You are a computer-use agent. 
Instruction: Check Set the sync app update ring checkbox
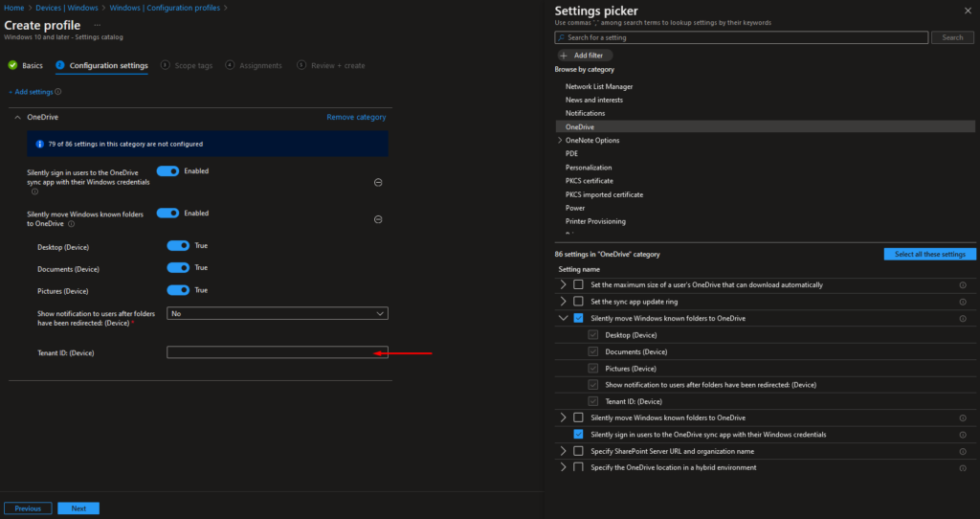point(578,302)
